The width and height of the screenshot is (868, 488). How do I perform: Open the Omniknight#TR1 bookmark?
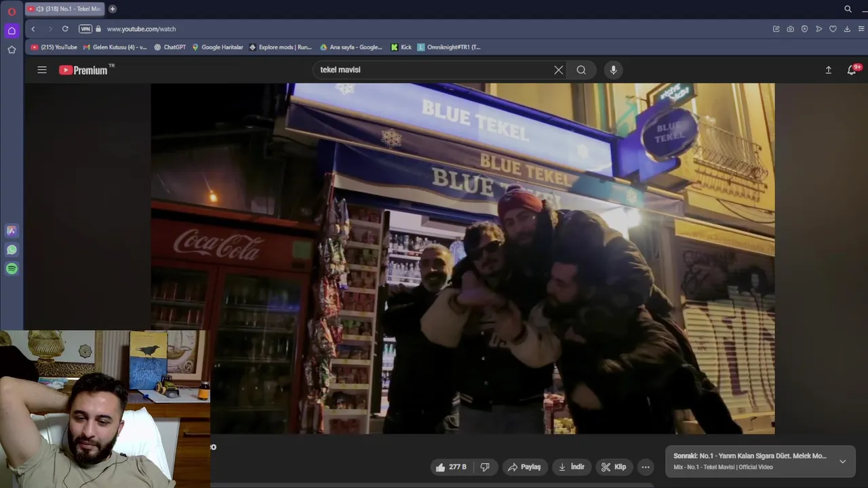(x=449, y=47)
